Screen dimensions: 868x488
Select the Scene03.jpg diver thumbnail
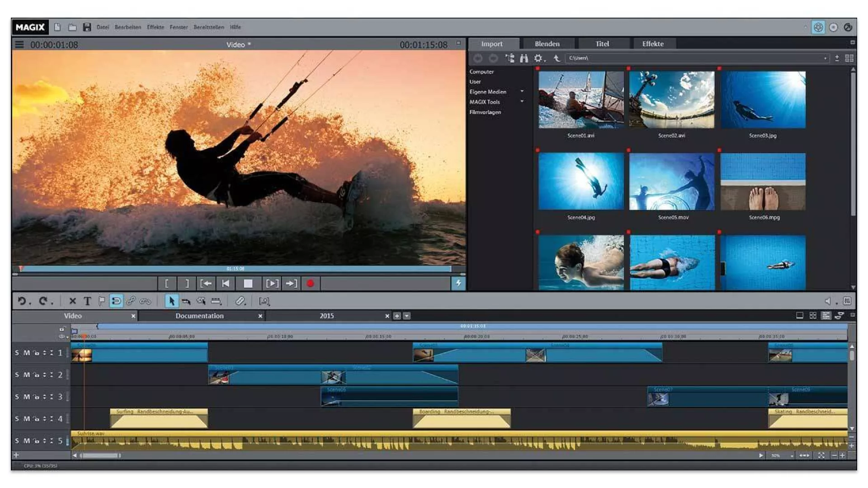(763, 100)
